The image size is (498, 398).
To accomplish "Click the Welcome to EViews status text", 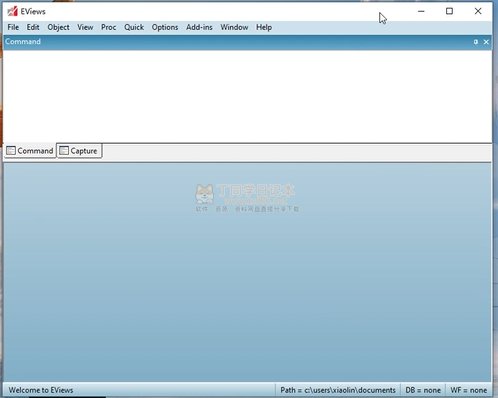I will tap(41, 390).
